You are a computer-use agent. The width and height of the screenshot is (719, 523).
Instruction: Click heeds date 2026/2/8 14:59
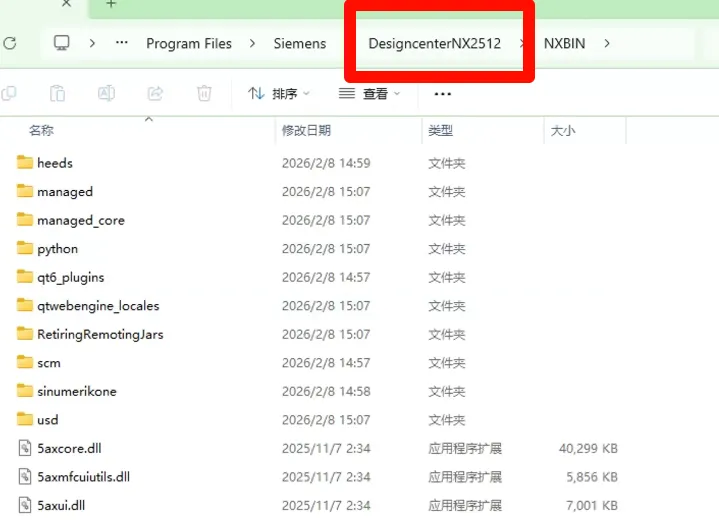(x=326, y=163)
